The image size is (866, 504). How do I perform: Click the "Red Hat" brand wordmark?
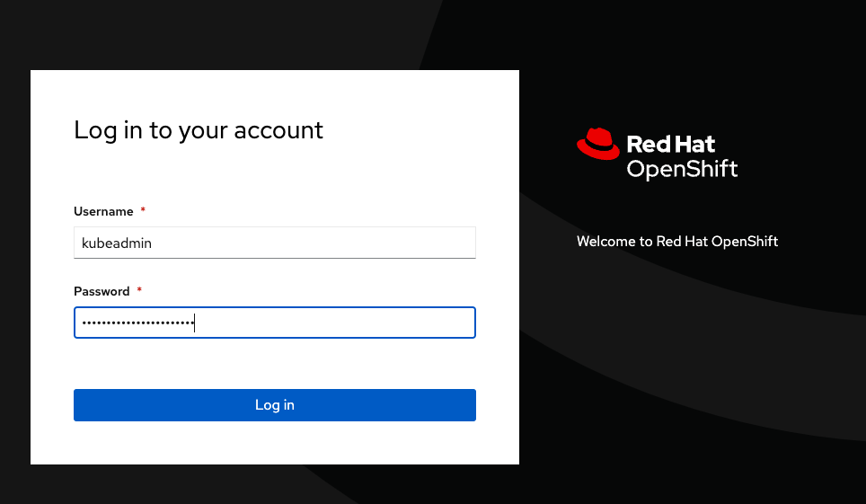(671, 145)
